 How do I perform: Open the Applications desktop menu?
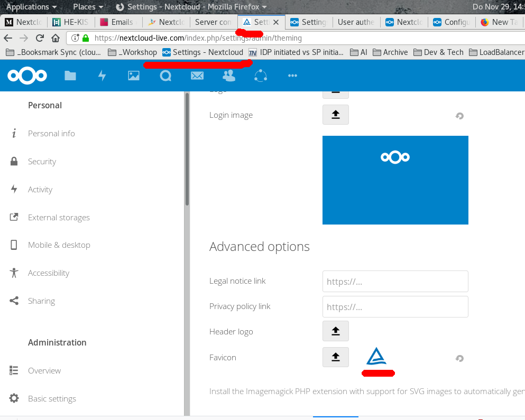click(32, 7)
